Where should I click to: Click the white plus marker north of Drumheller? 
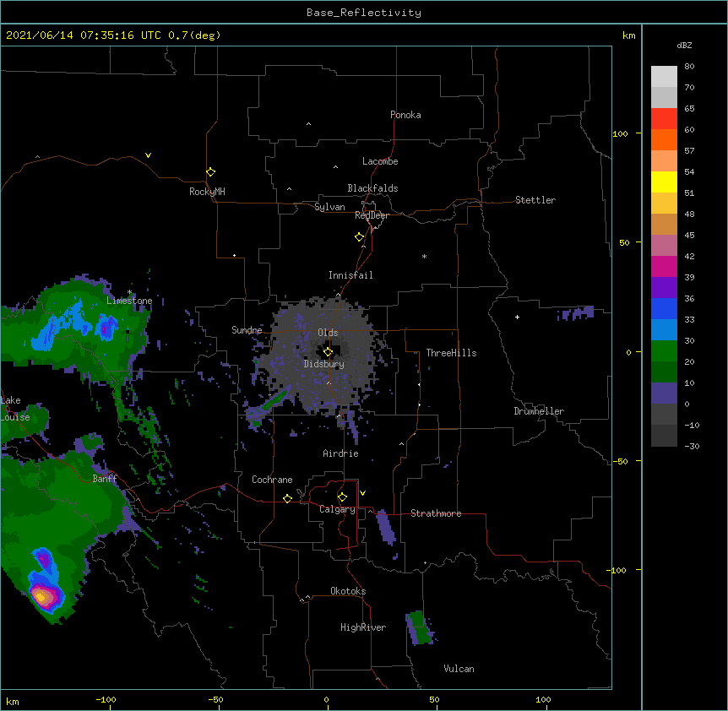coord(517,317)
